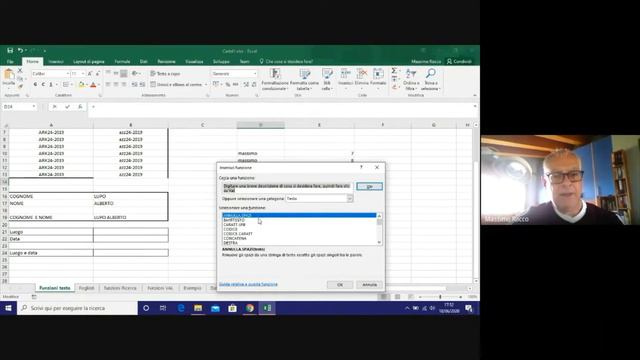
Task: Open Trova e seleziona menu
Action: pos(430,80)
